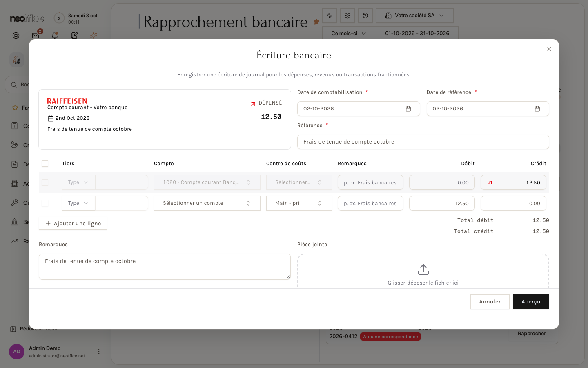The image size is (588, 368).
Task: Click the Référence input field
Action: click(x=423, y=142)
